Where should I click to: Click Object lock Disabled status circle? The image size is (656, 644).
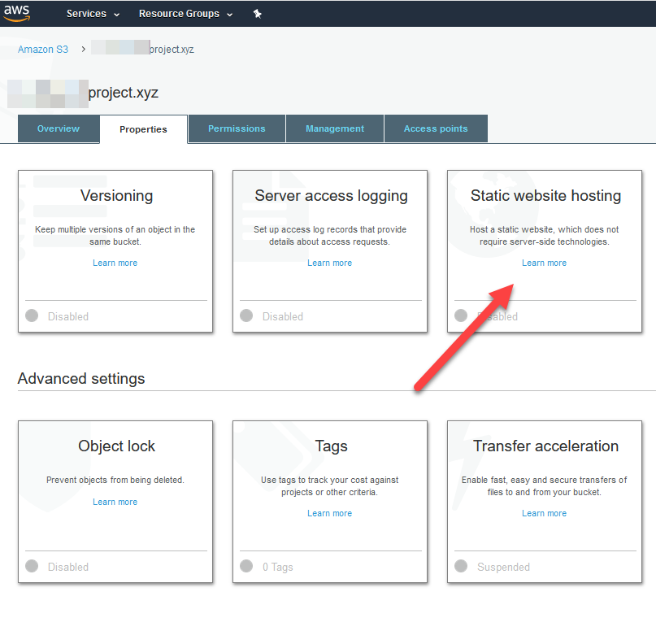point(32,566)
